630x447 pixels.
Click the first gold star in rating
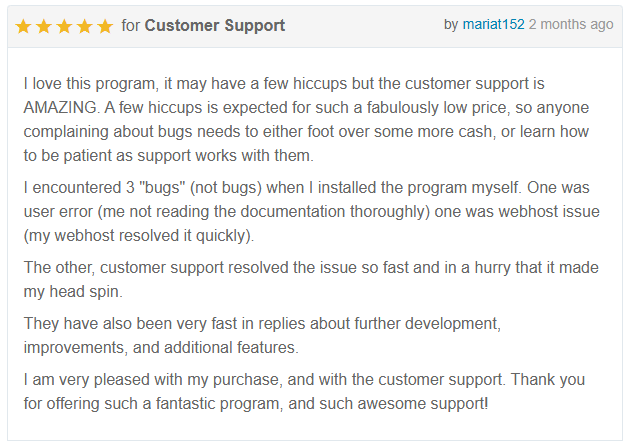click(x=24, y=26)
